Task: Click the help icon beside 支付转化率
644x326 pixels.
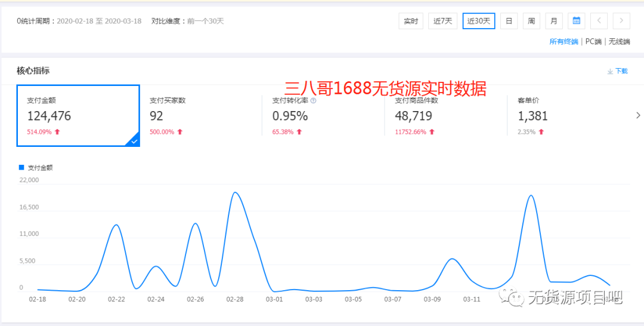Action: 314,101
